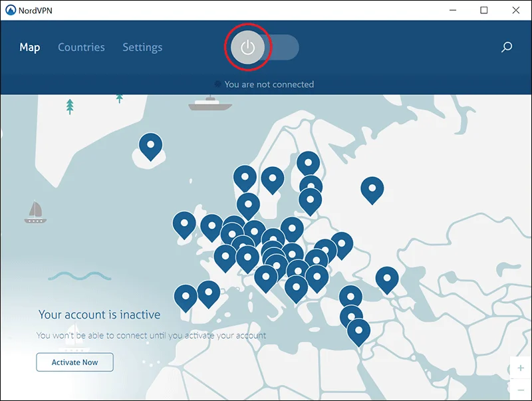The image size is (532, 401).
Task: Select the United Kingdom server pin
Action: (x=211, y=227)
